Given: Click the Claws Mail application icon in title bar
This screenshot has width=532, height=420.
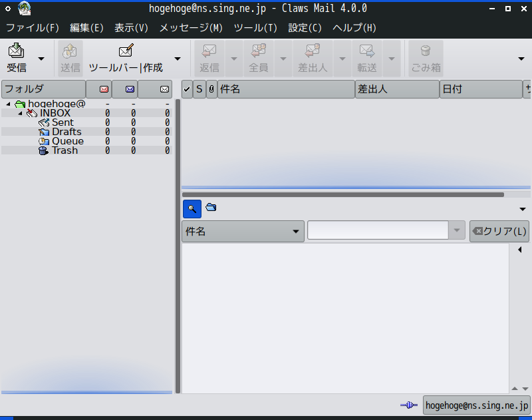Looking at the screenshot, I should (25, 9).
